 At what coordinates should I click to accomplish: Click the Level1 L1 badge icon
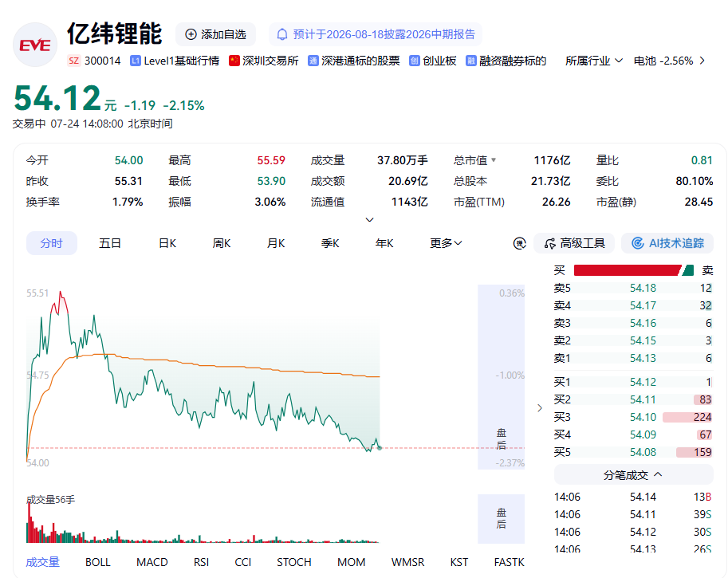136,61
